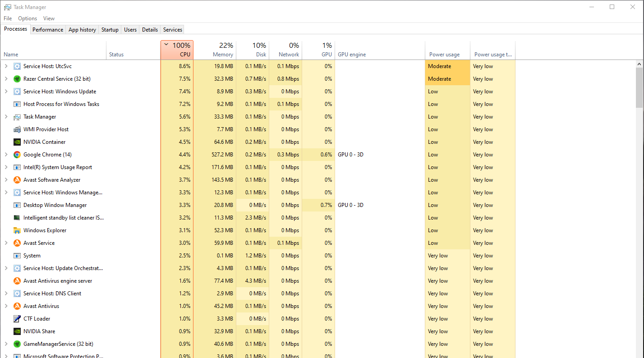Expand Google Chrome (14) processes

6,155
